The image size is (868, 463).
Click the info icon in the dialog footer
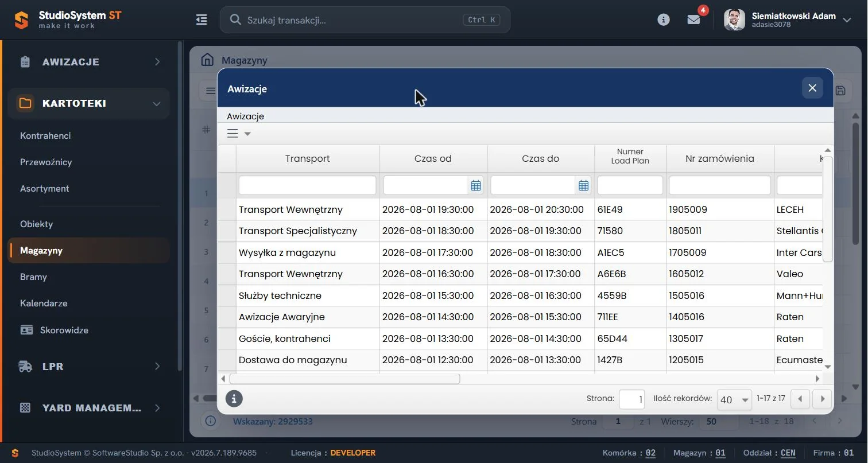pyautogui.click(x=234, y=399)
